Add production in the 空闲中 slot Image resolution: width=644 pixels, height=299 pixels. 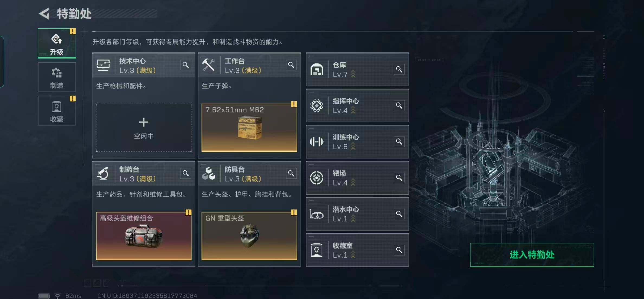(x=144, y=128)
